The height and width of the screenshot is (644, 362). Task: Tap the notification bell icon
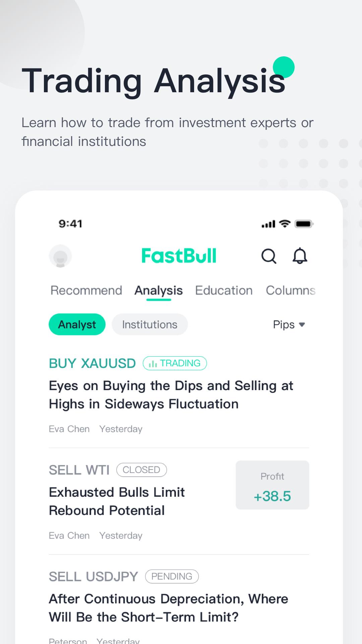pyautogui.click(x=300, y=256)
